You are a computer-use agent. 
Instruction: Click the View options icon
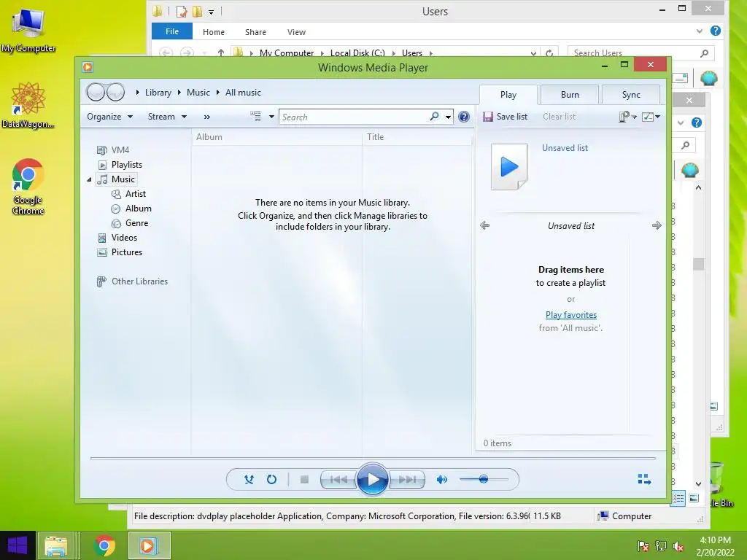[x=256, y=116]
